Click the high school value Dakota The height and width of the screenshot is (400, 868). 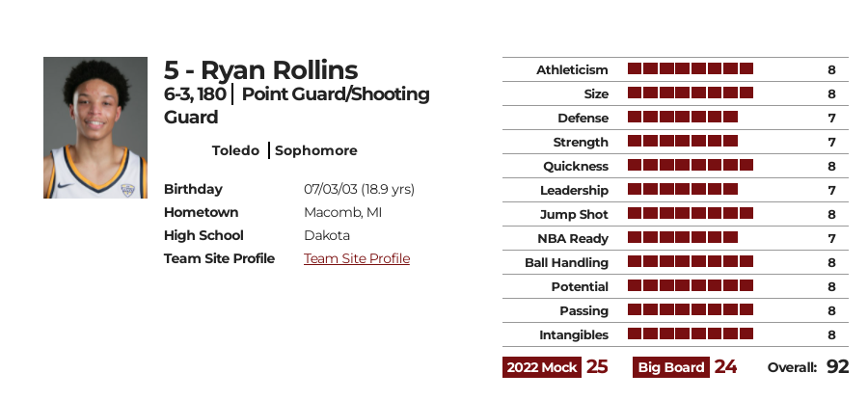tap(327, 236)
